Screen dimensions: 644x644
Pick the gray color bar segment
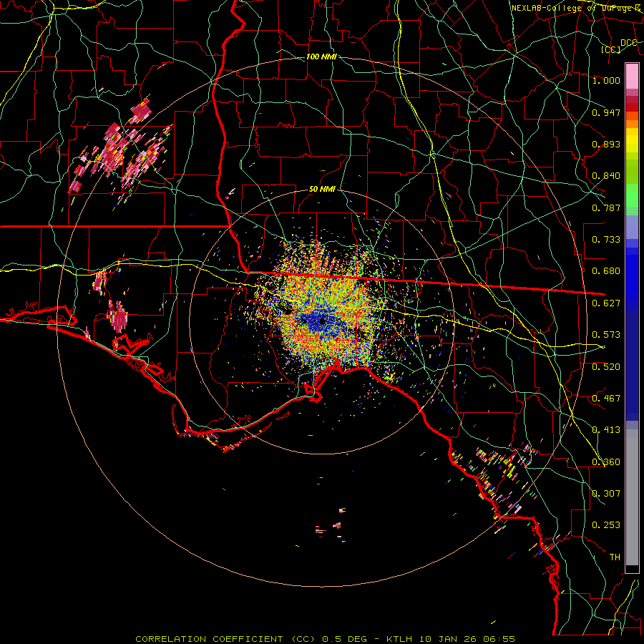(632, 497)
